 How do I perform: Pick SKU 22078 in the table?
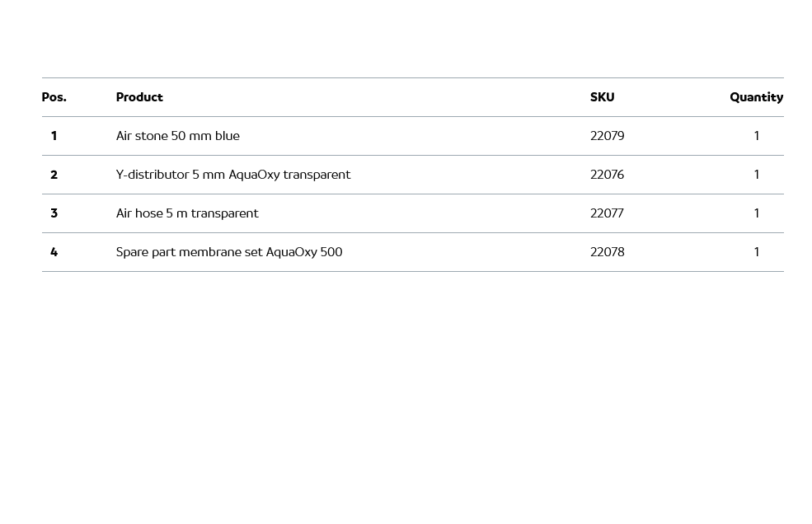607,252
